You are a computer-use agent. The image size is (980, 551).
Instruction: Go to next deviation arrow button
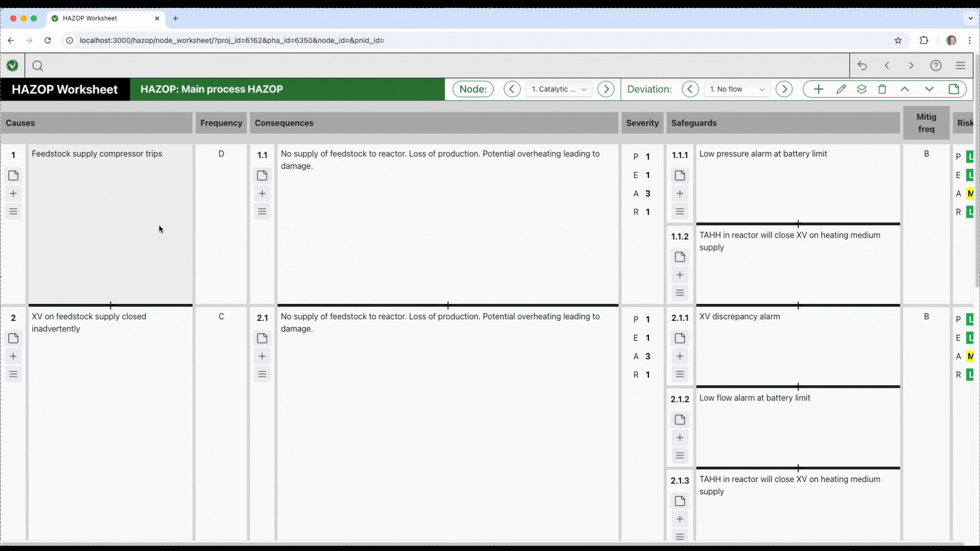tap(784, 89)
